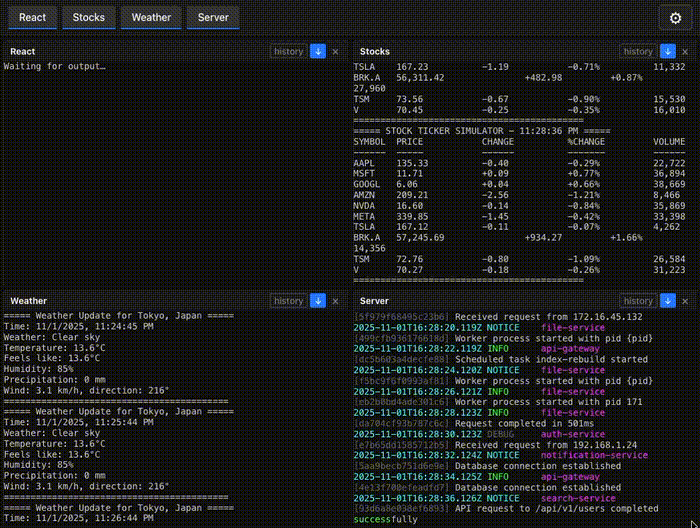700x528 pixels.
Task: Open the settings gear icon
Action: pos(675,18)
